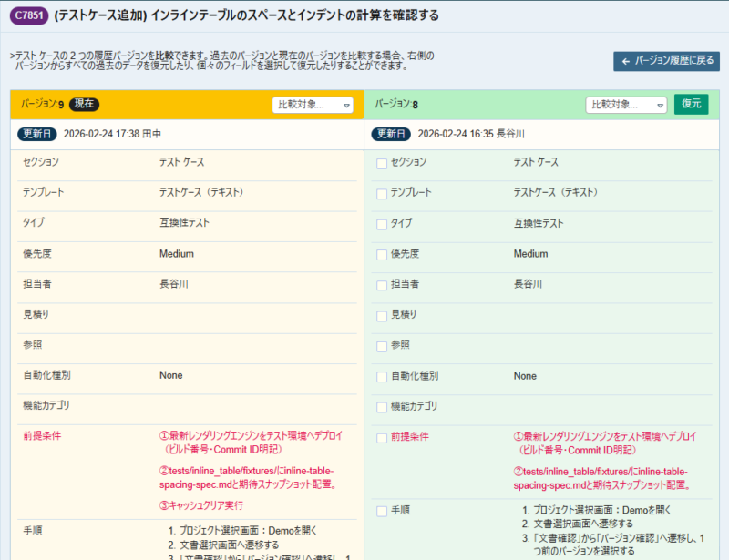Enable the テンプレート checkbox for restoring
The width and height of the screenshot is (729, 560).
pyautogui.click(x=380, y=193)
